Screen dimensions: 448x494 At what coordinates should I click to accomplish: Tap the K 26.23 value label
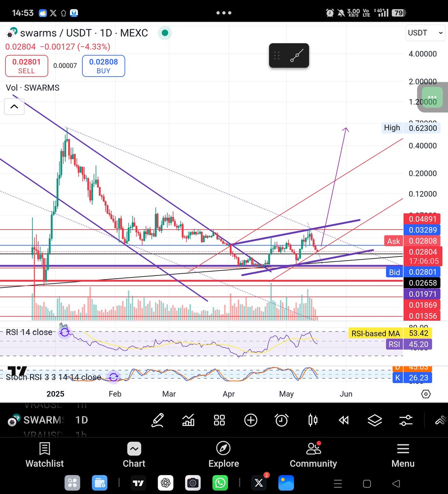click(413, 378)
